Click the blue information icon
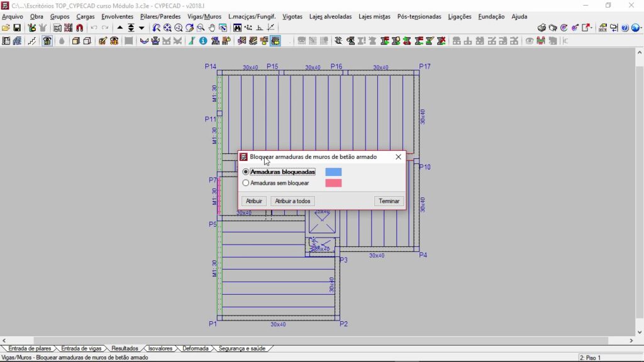 pos(203,41)
